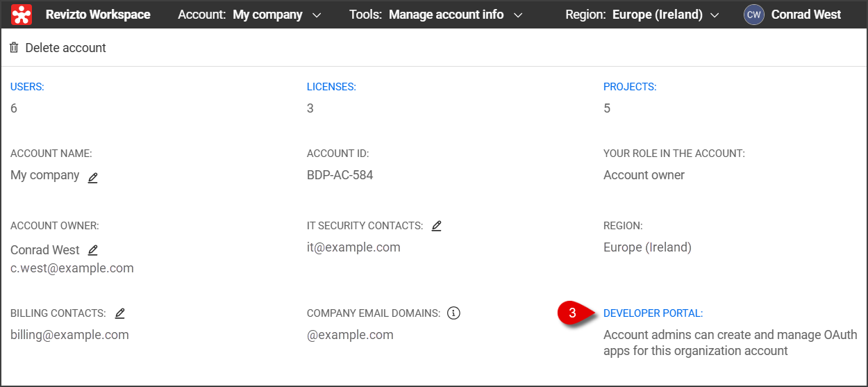Viewport: 868px width, 387px height.
Task: Open the Tools: Manage account info dropdown
Action: (436, 15)
